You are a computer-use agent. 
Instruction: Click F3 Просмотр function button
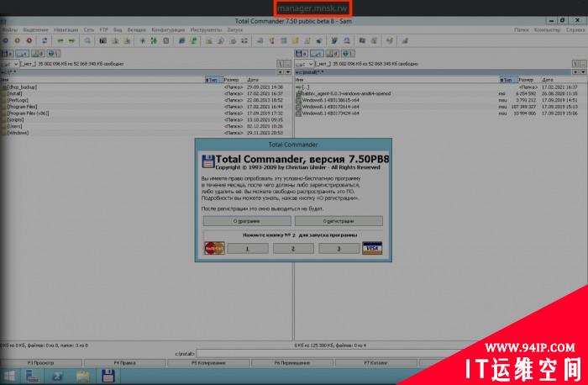pos(41,363)
